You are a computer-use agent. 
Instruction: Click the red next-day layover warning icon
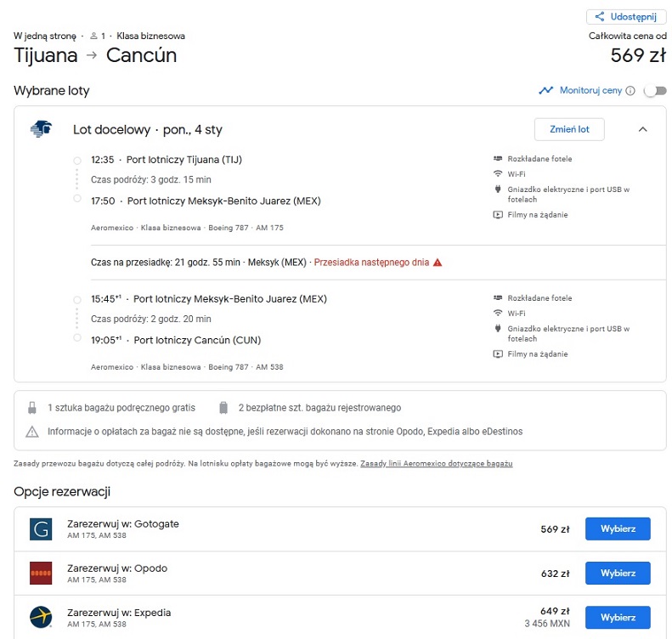pyautogui.click(x=438, y=263)
